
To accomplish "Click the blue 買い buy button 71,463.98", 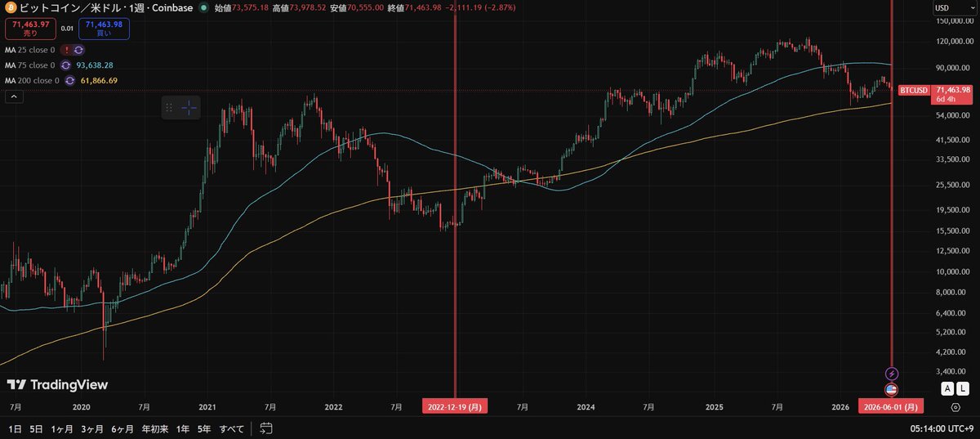I will pos(105,29).
